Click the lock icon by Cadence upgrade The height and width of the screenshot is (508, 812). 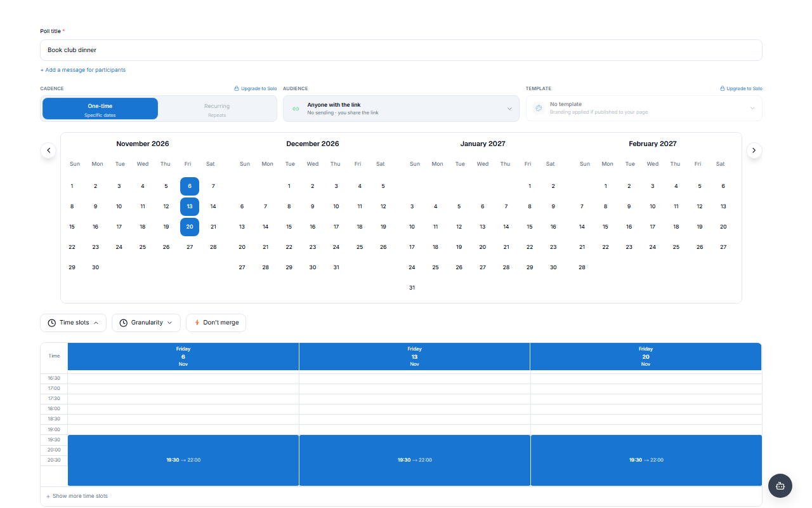tap(237, 89)
